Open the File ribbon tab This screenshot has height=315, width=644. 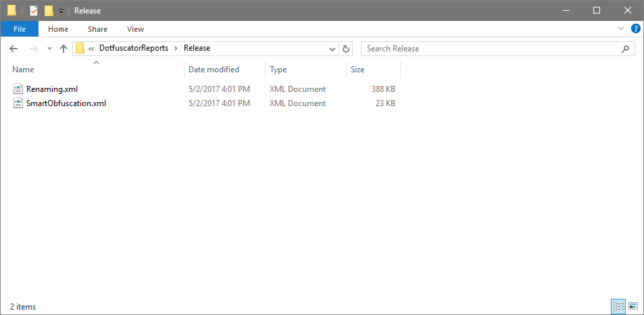click(20, 29)
